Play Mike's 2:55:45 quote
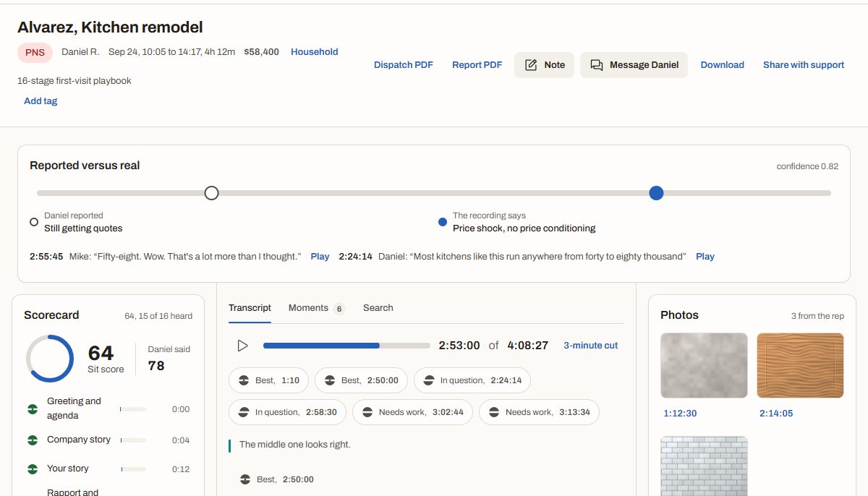This screenshot has height=496, width=868. pyautogui.click(x=320, y=257)
